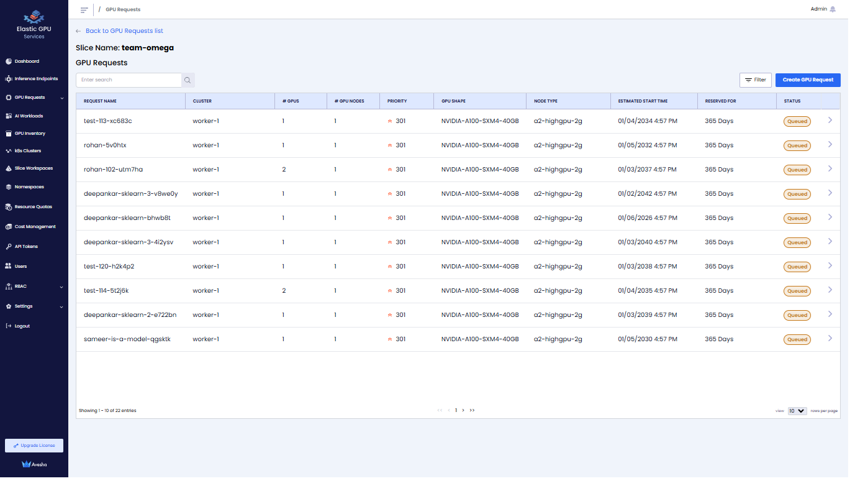Image resolution: width=868 pixels, height=486 pixels.
Task: Click Admin user label at top right
Action: tap(819, 9)
